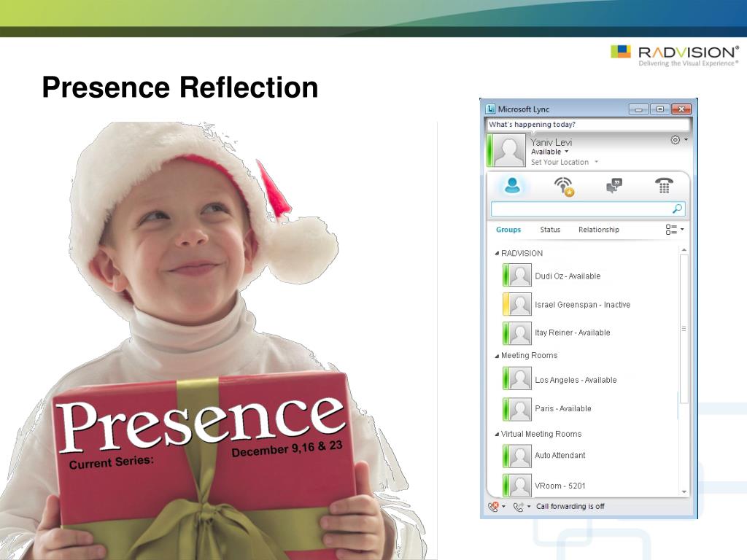
Task: Switch to the Status tab
Action: pyautogui.click(x=550, y=230)
